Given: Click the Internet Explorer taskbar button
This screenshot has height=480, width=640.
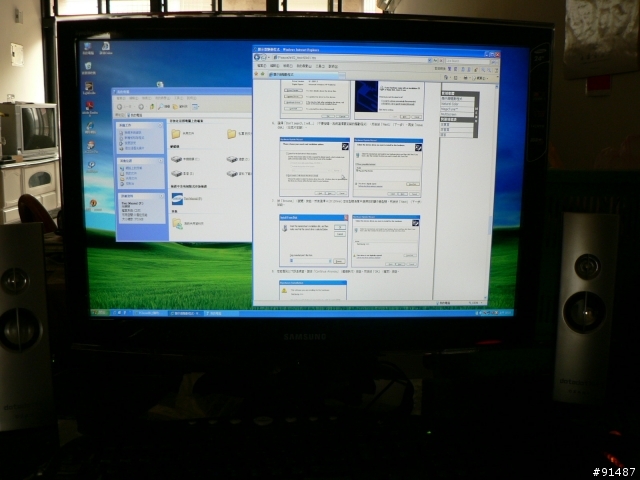Looking at the screenshot, I should pyautogui.click(x=184, y=313).
